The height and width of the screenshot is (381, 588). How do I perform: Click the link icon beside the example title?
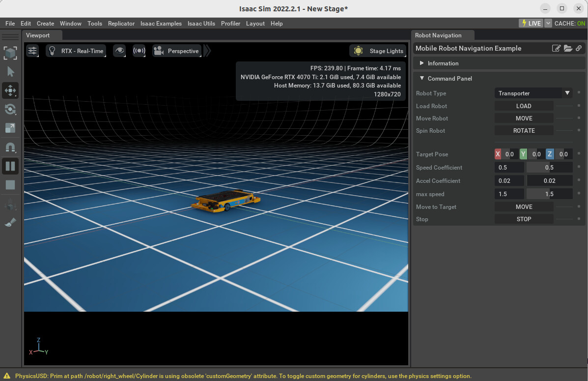tap(579, 48)
